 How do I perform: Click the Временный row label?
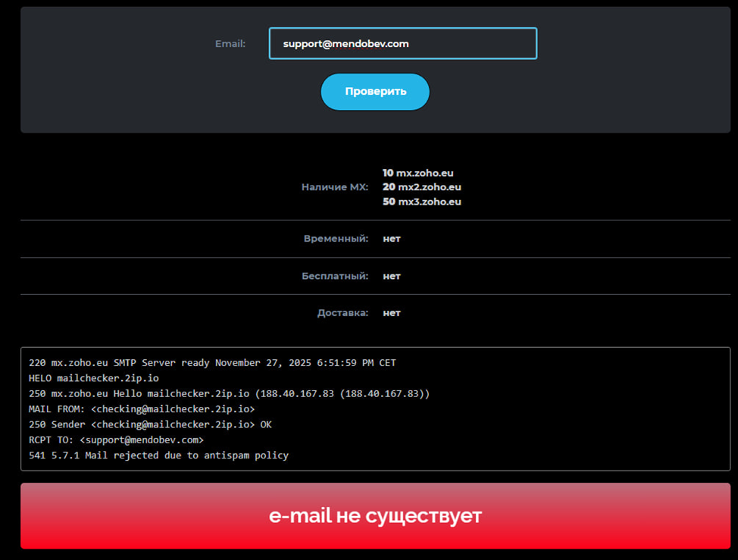tap(336, 239)
